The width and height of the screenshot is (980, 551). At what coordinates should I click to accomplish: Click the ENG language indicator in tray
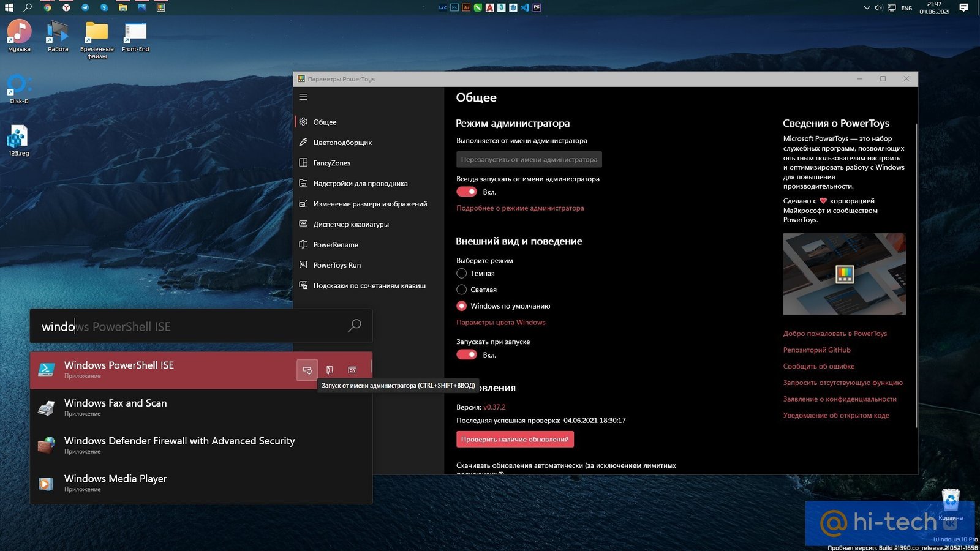coord(907,8)
